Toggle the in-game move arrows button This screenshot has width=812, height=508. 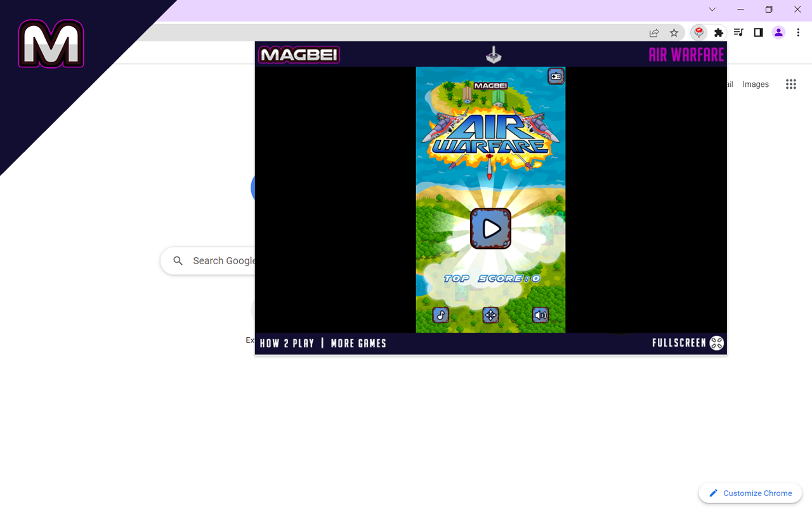490,315
